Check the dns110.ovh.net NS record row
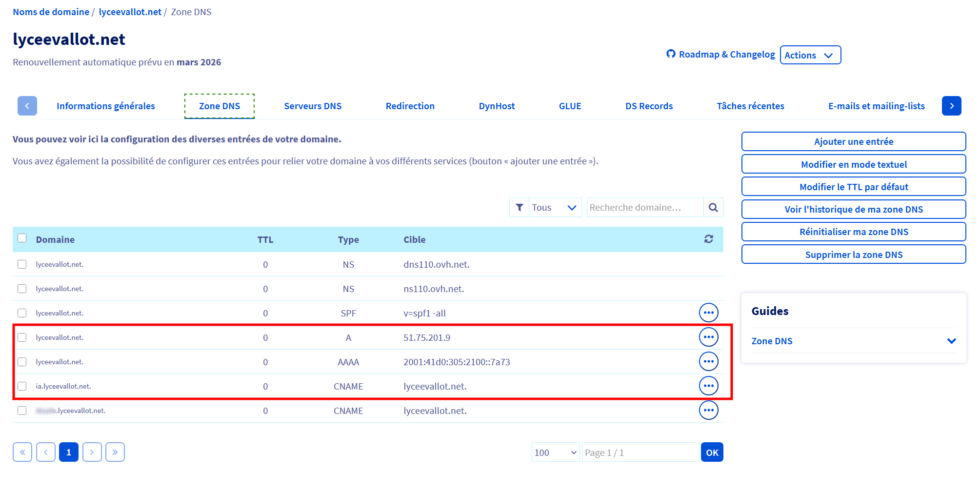The height and width of the screenshot is (492, 980). (x=22, y=264)
